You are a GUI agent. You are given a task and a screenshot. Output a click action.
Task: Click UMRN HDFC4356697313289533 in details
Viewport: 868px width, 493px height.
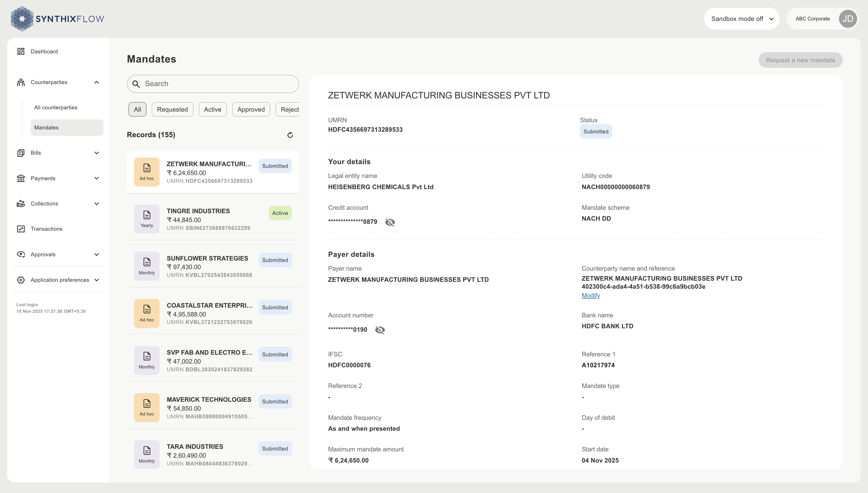tap(365, 130)
